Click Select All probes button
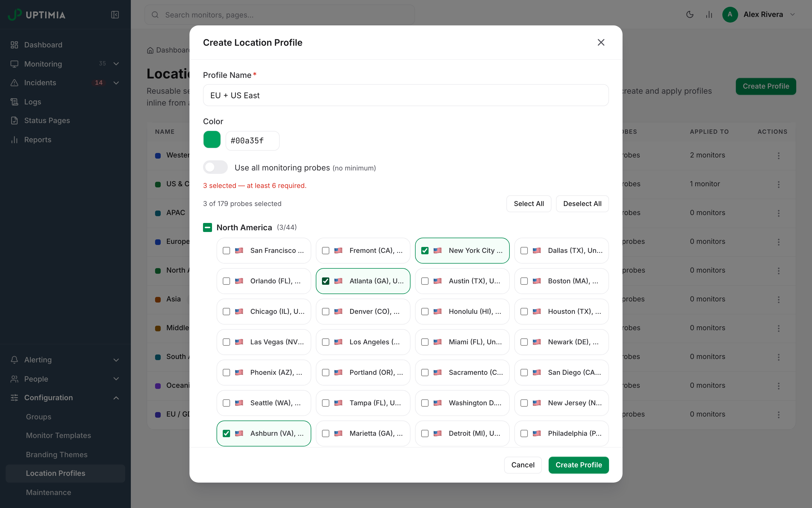The image size is (812, 508). click(529, 203)
